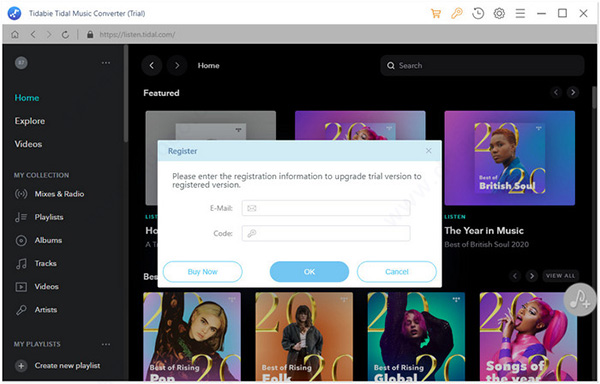Reload the page with refresh icon
This screenshot has height=384, width=600.
pos(65,34)
